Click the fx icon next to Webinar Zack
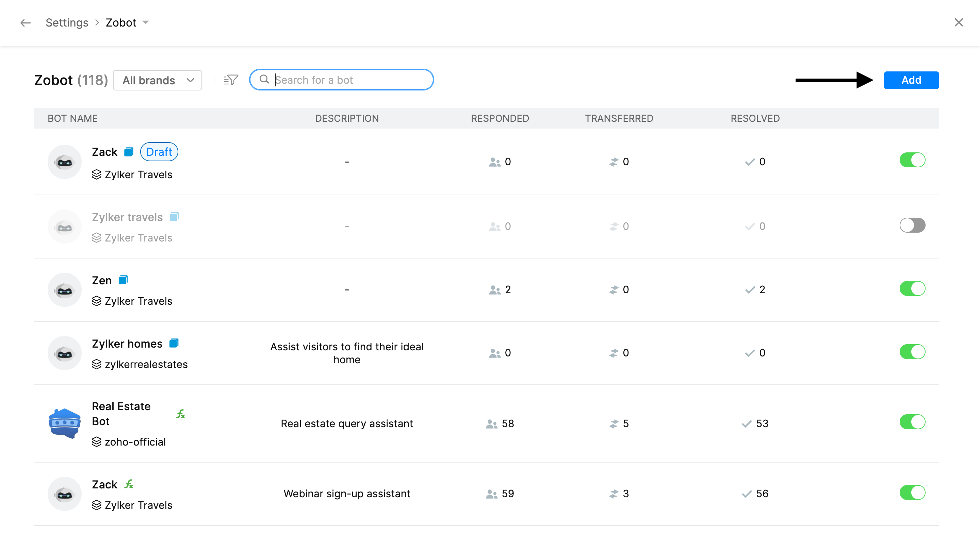The image size is (980, 534). pos(129,484)
